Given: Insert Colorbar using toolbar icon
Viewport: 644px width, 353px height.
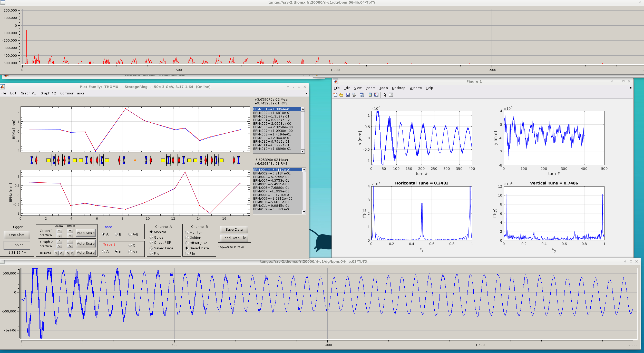Looking at the screenshot, I should coord(370,95).
